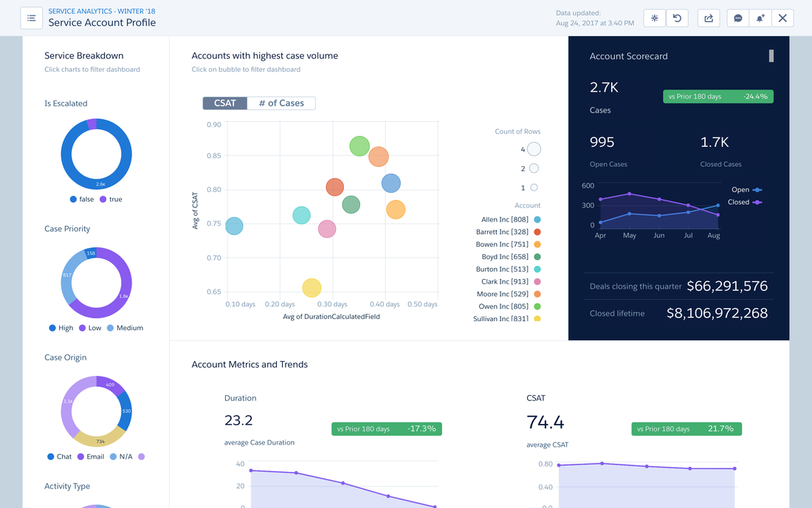Click the red bubble in scatter chart
812x508 pixels.
tap(335, 187)
